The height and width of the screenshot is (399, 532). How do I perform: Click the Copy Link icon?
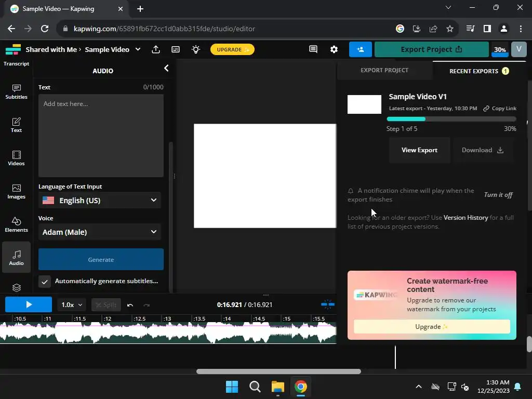(x=486, y=108)
